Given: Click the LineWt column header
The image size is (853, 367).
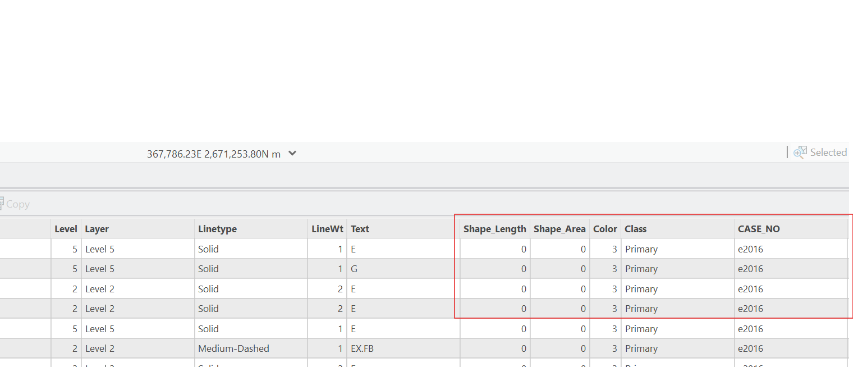Looking at the screenshot, I should tap(327, 229).
